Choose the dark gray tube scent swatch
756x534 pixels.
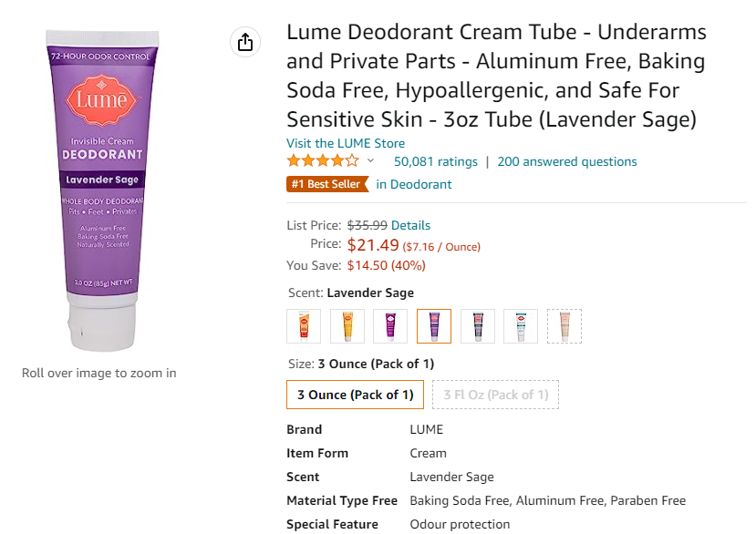click(x=477, y=326)
